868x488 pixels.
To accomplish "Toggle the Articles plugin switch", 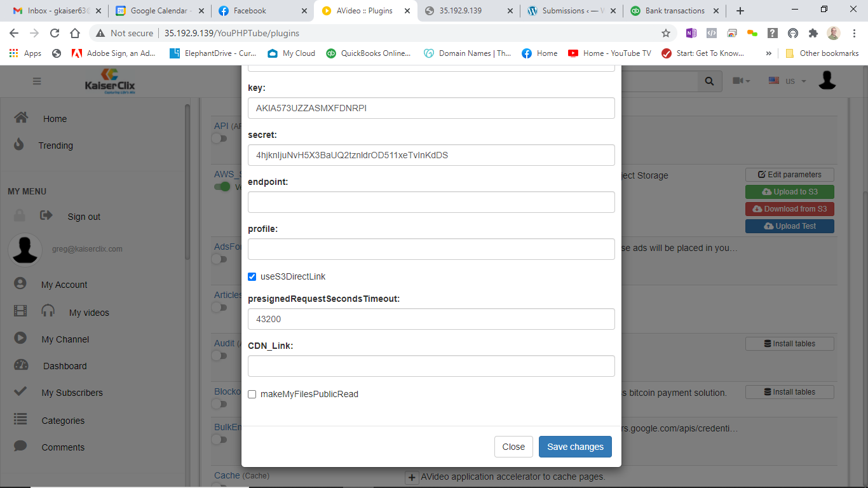I will point(219,308).
